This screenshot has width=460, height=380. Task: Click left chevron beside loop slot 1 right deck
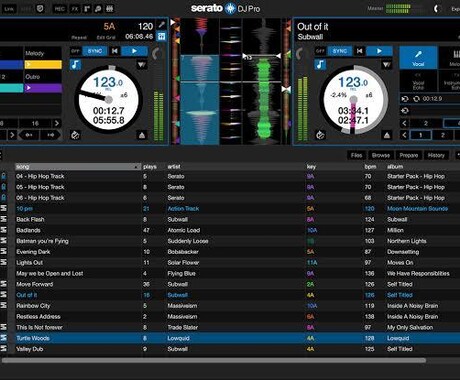click(404, 135)
